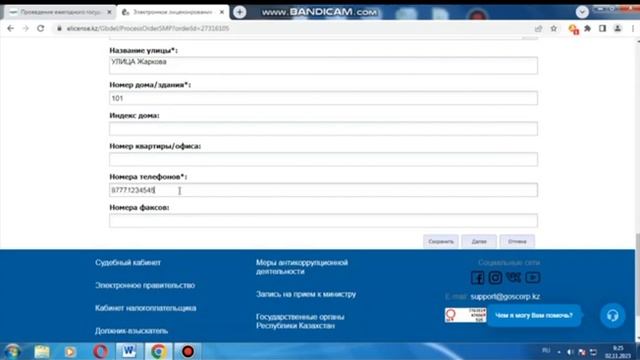Open the network tray icon
This screenshot has width=640, height=360.
pyautogui.click(x=593, y=352)
